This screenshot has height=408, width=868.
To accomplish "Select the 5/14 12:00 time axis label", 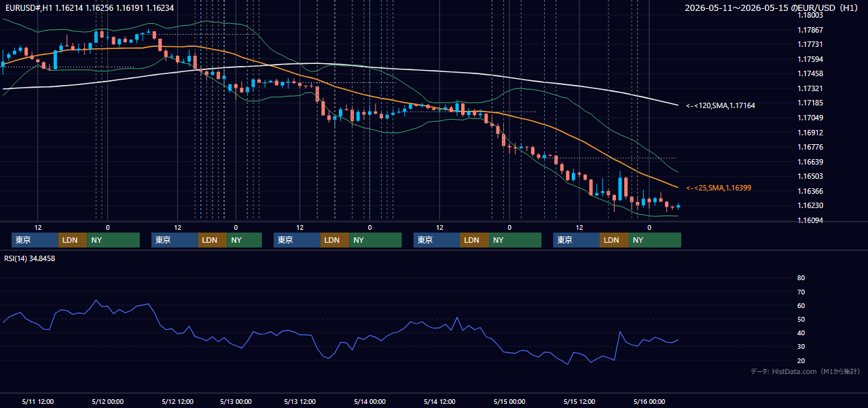I will point(439,401).
